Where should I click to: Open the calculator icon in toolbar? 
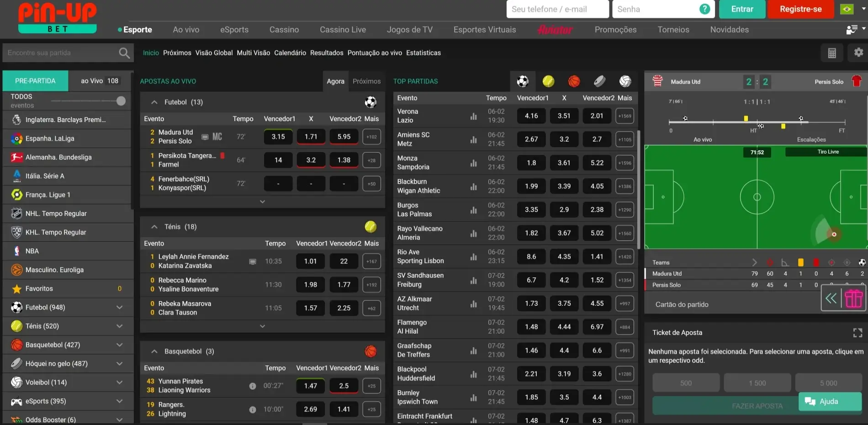(832, 53)
